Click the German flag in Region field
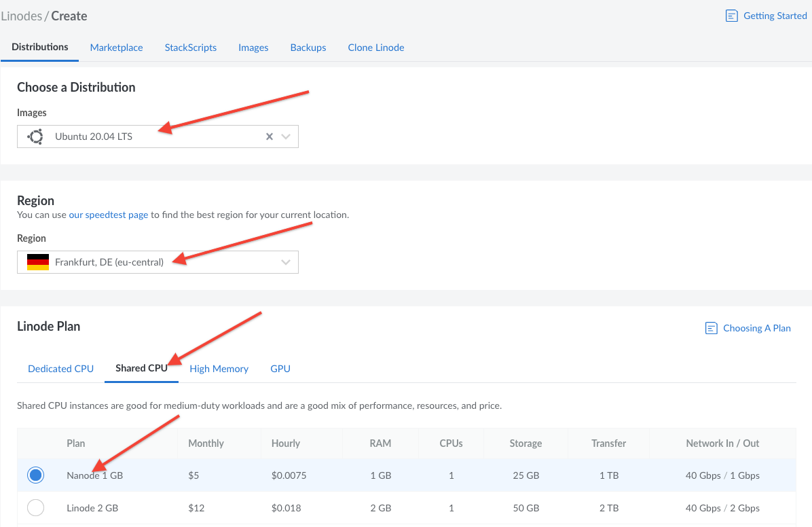The image size is (812, 527). [x=38, y=262]
